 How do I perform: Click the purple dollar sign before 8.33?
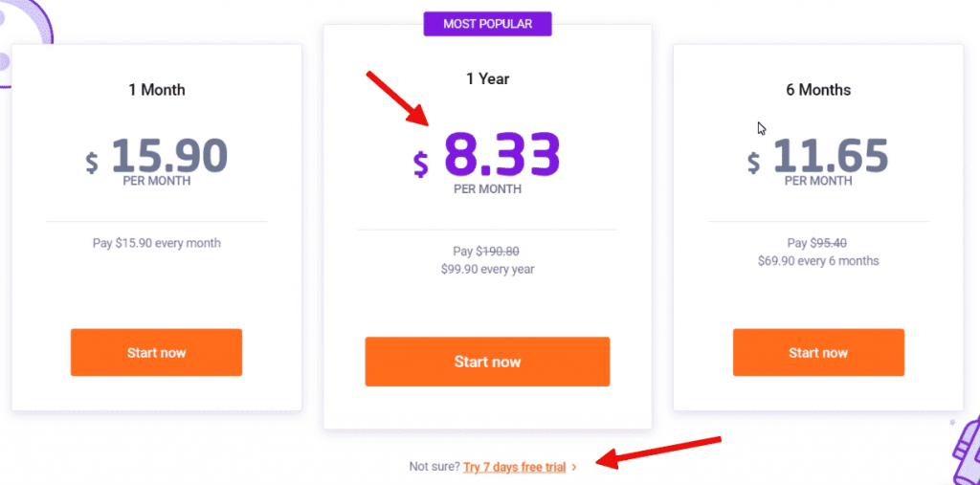click(421, 164)
